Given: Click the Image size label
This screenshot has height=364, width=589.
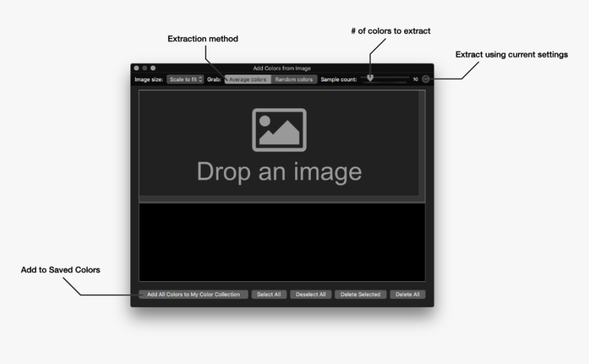Looking at the screenshot, I should [x=149, y=79].
